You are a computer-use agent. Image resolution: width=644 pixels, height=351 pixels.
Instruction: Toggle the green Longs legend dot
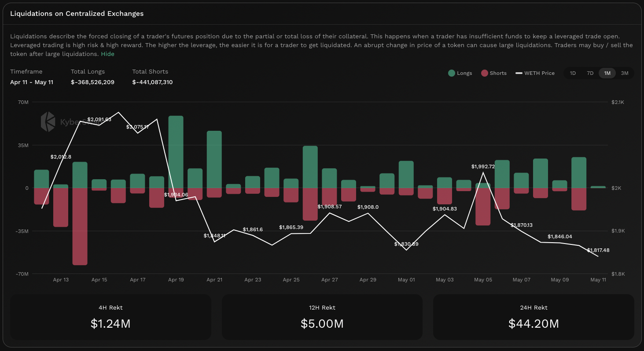pos(452,73)
